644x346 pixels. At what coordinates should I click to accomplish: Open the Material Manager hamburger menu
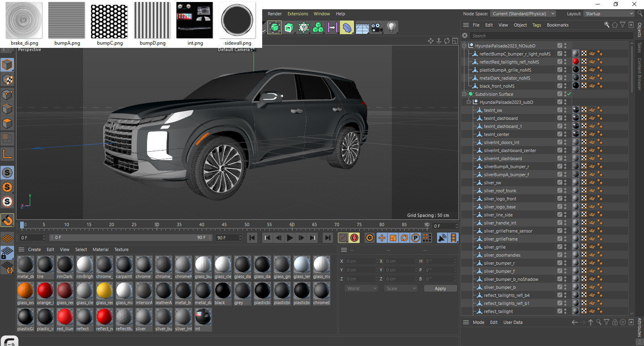click(21, 249)
